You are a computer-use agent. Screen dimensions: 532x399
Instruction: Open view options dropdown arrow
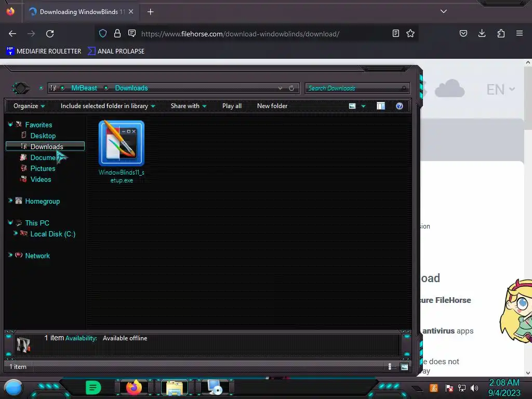(x=363, y=106)
